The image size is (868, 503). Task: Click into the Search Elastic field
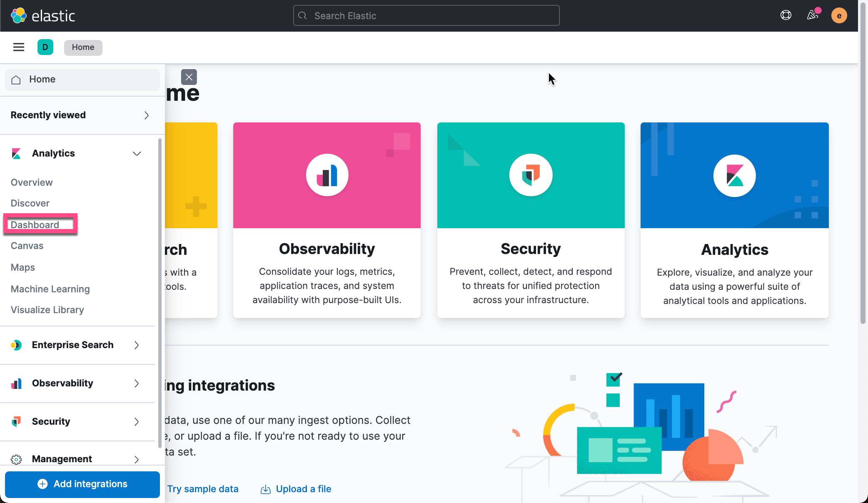tap(426, 16)
